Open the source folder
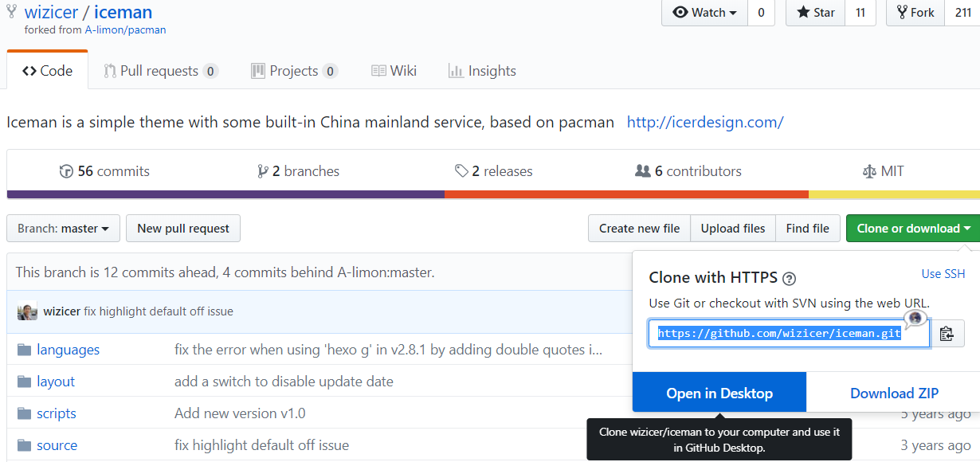This screenshot has width=980, height=462. (57, 445)
